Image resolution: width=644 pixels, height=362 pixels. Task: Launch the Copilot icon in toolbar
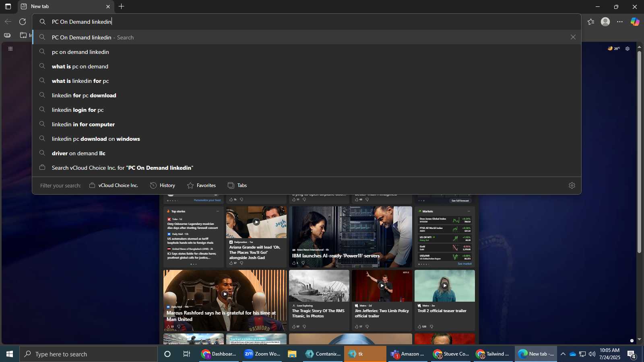[635, 22]
